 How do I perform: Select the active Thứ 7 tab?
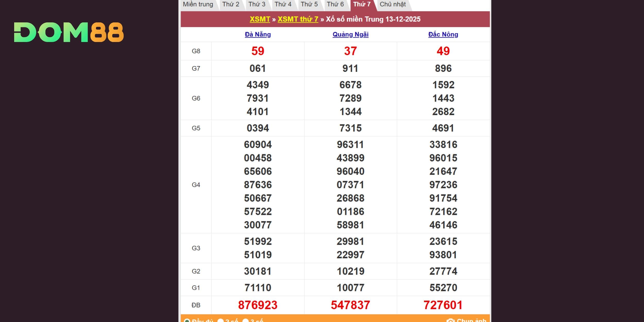(x=362, y=4)
